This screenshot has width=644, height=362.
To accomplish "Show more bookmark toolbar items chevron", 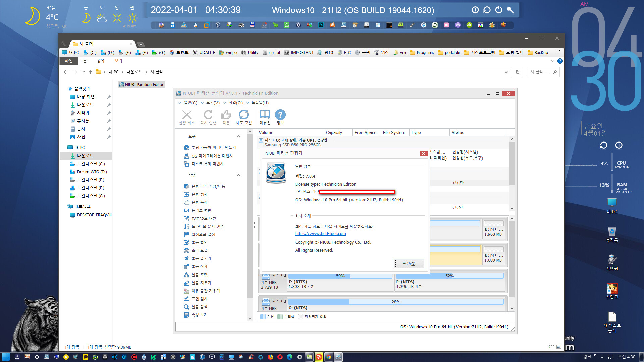I will click(558, 51).
